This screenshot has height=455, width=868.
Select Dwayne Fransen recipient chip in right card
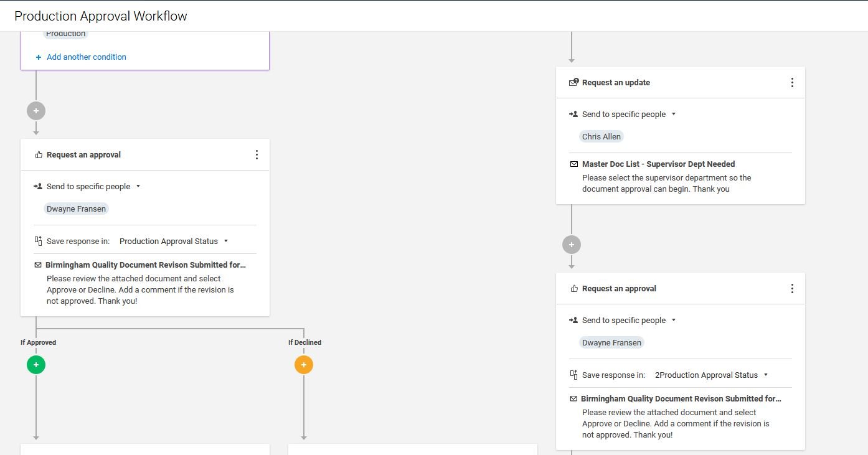[x=611, y=342]
